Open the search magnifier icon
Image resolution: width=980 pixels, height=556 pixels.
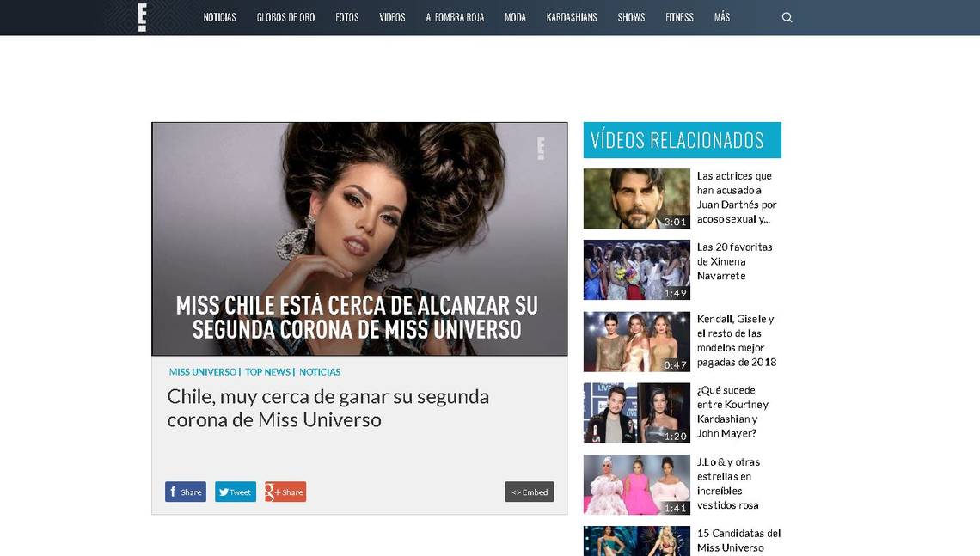click(x=787, y=17)
